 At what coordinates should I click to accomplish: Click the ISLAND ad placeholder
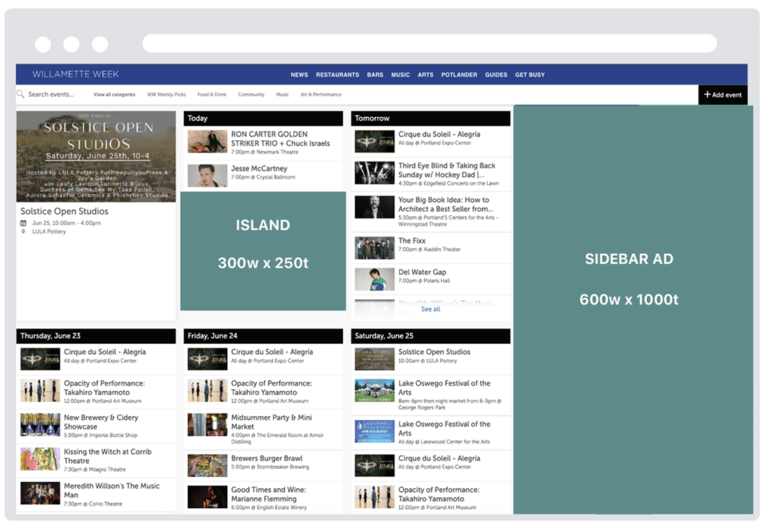263,251
